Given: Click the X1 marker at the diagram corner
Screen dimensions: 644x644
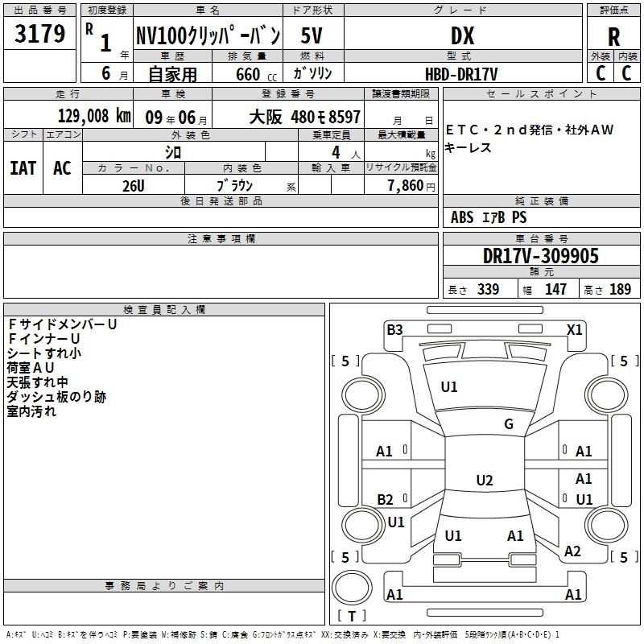Looking at the screenshot, I should pos(574,329).
